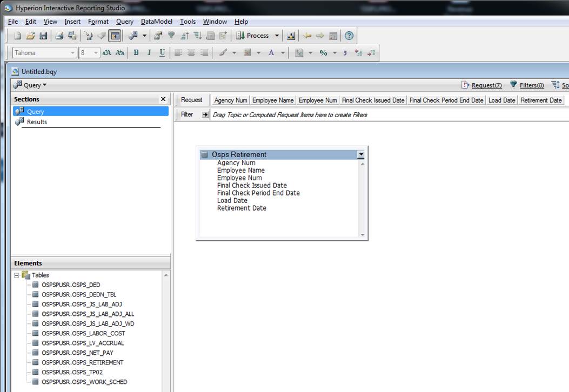Click the Osps Retirement table icon
This screenshot has width=569, height=392.
(x=205, y=154)
